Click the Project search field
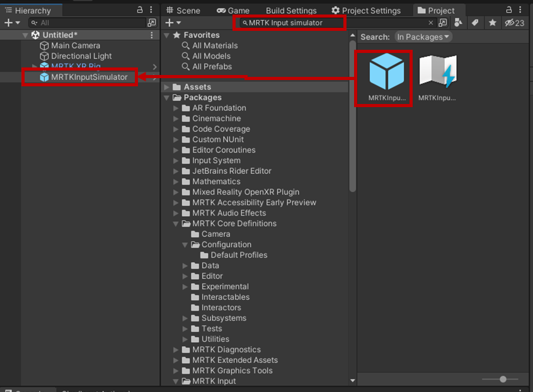This screenshot has width=533, height=392. (x=333, y=23)
